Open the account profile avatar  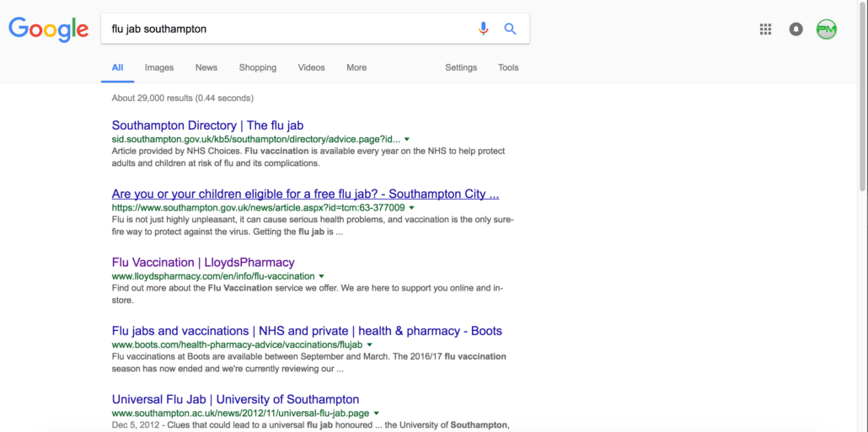coord(827,29)
